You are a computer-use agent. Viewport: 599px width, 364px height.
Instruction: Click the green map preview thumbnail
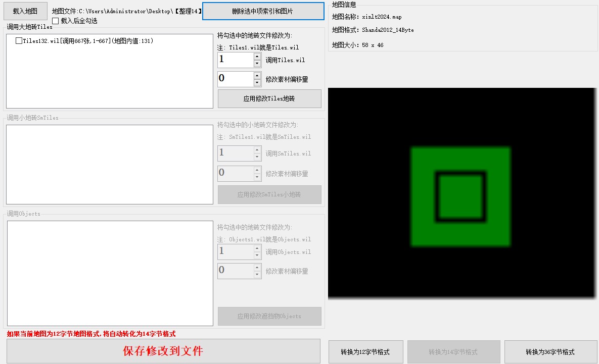[461, 196]
